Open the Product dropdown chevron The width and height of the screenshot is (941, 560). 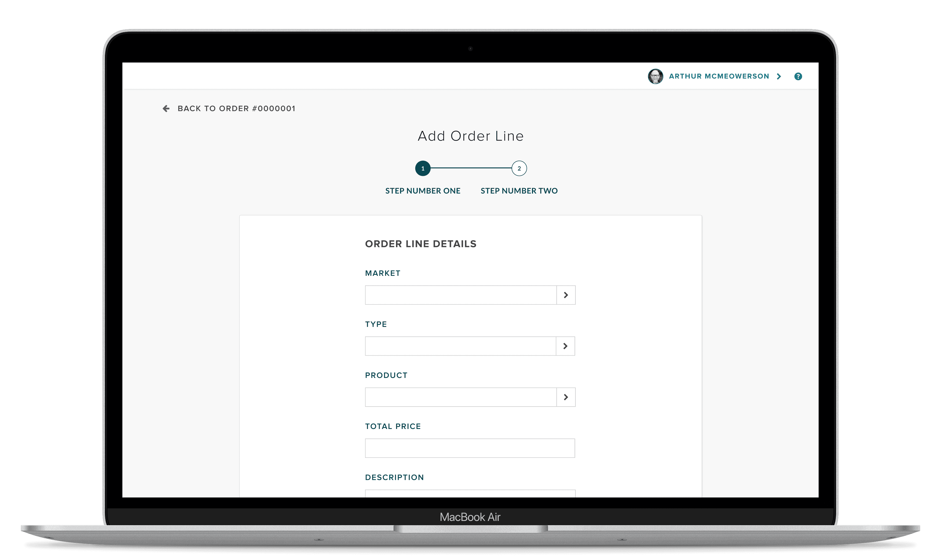pos(566,397)
